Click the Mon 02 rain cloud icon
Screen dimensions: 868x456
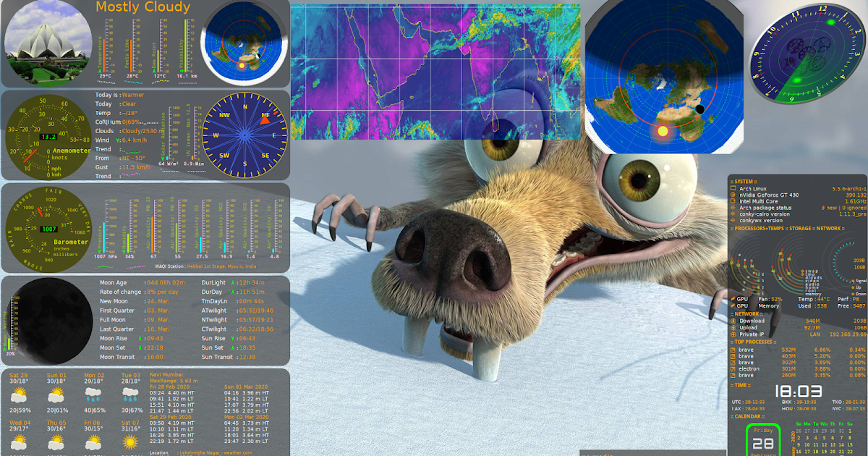(94, 395)
